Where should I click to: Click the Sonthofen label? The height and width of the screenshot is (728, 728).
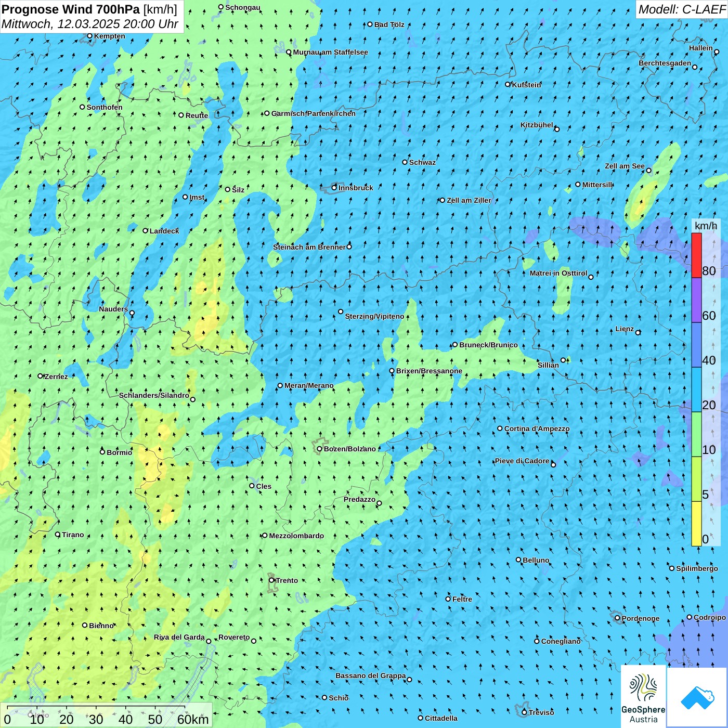click(105, 107)
